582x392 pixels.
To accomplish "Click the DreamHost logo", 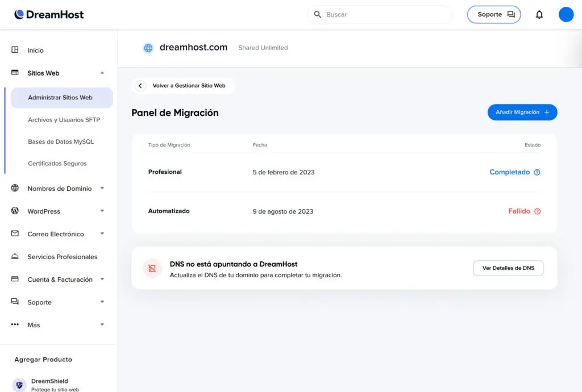I will click(49, 14).
